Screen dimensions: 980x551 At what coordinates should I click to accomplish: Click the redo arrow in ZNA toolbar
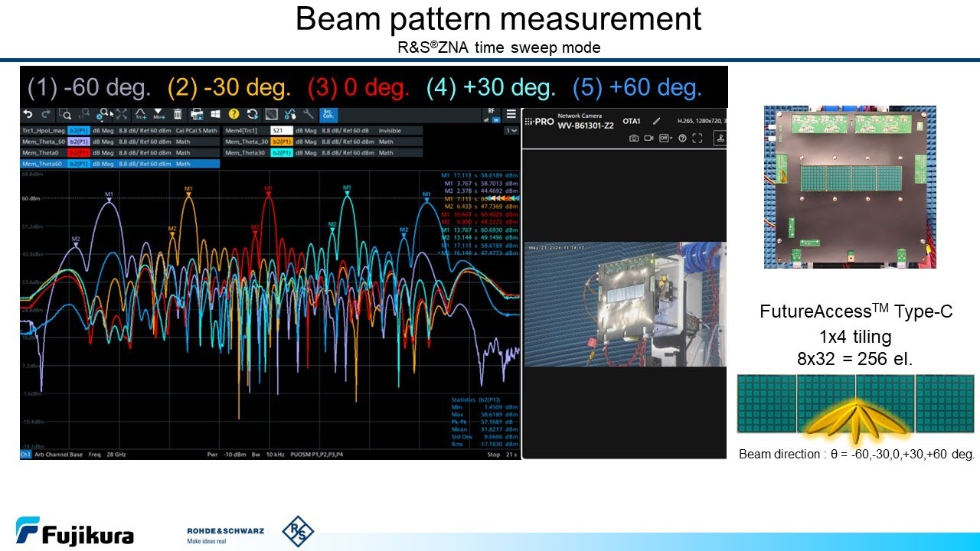click(47, 114)
